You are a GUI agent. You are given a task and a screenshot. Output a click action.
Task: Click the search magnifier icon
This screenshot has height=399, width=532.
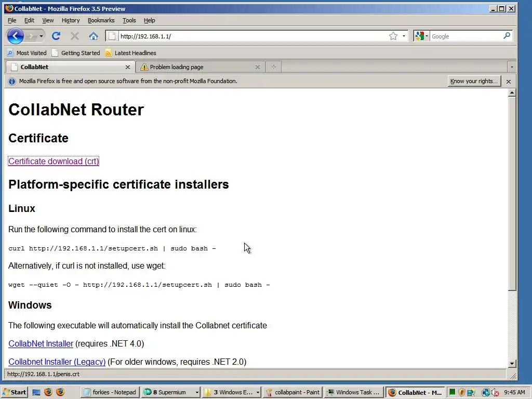click(x=507, y=36)
